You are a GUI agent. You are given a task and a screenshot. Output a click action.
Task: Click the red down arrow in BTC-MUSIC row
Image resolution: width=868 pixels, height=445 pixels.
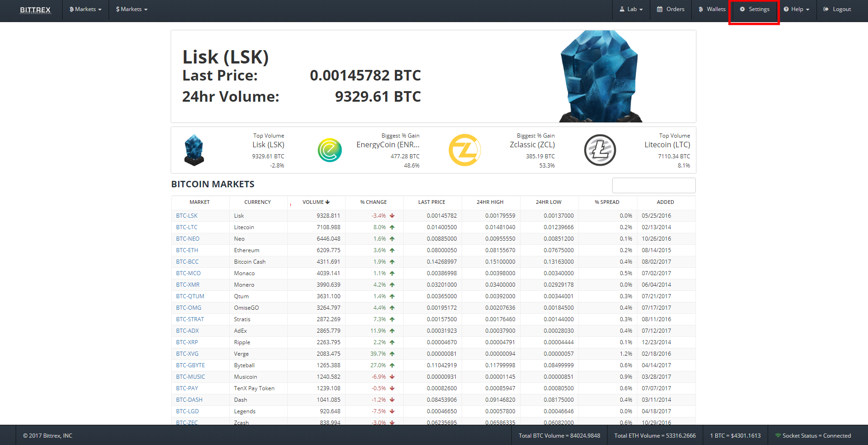click(x=392, y=377)
